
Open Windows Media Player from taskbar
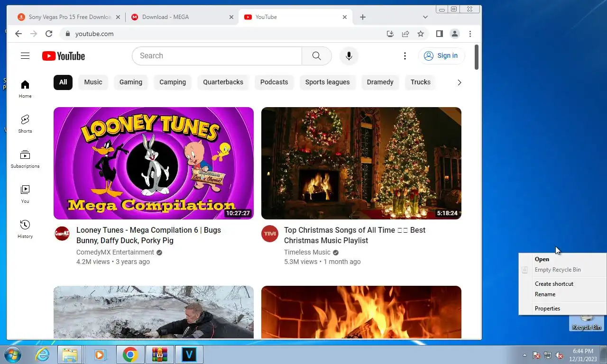pos(100,355)
